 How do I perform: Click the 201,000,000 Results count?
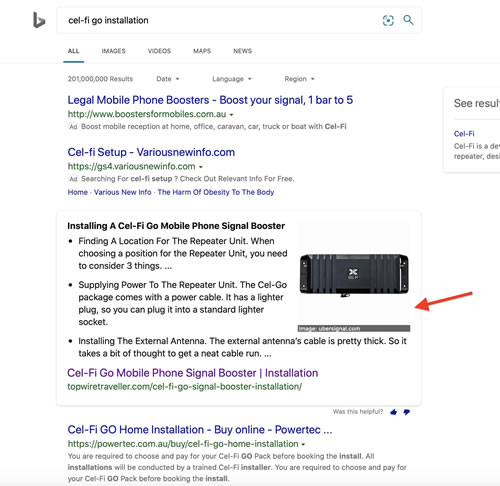pyautogui.click(x=100, y=79)
